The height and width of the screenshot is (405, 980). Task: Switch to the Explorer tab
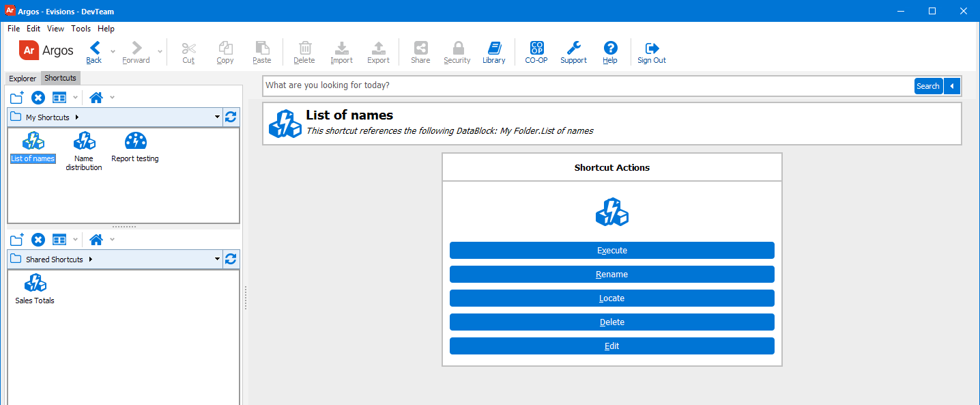coord(23,79)
